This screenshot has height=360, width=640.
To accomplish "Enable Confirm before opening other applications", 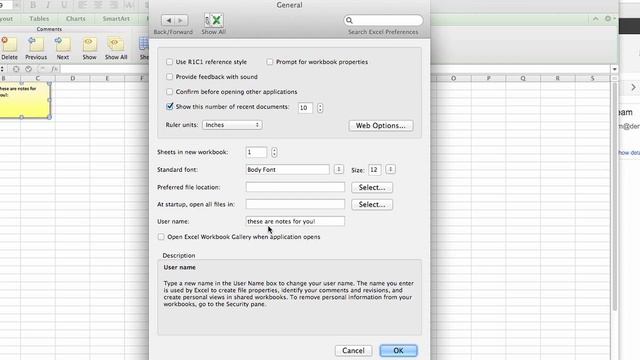I will pyautogui.click(x=169, y=92).
